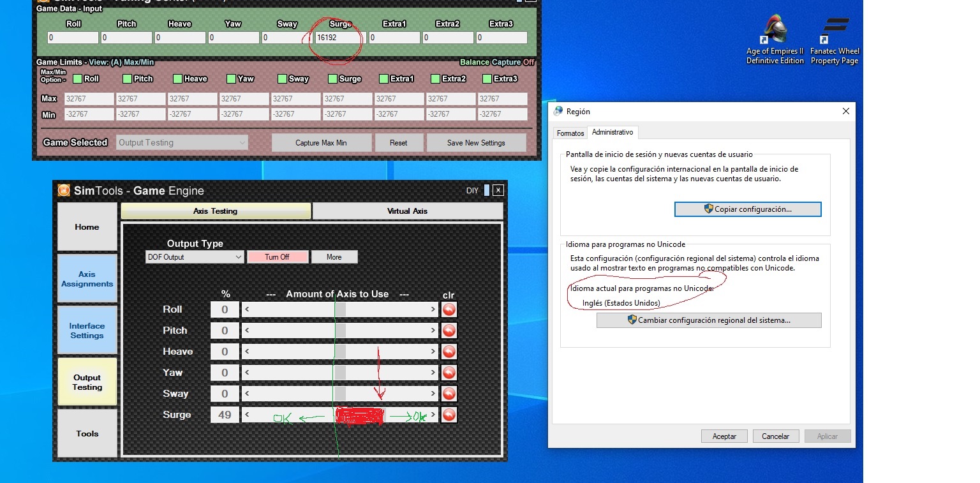Click Save New Settings button
Image resolution: width=980 pixels, height=483 pixels.
click(476, 143)
